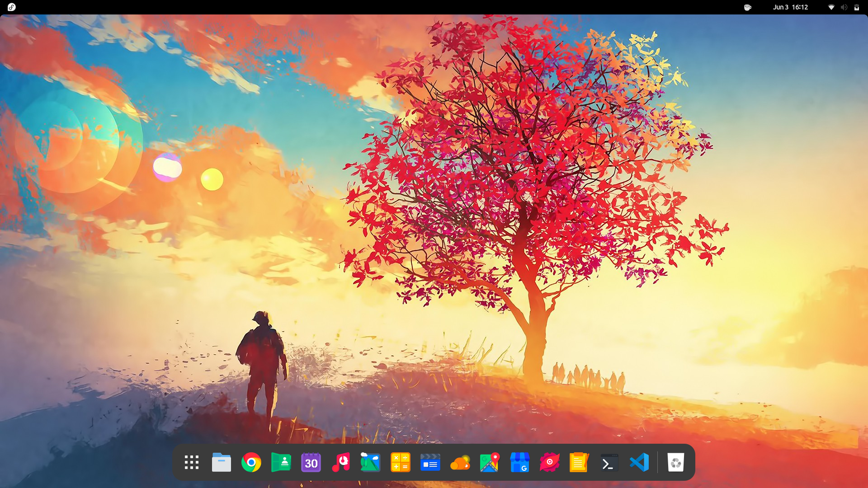The width and height of the screenshot is (868, 488).
Task: Click the Activities logo in top bar
Action: pos(12,7)
